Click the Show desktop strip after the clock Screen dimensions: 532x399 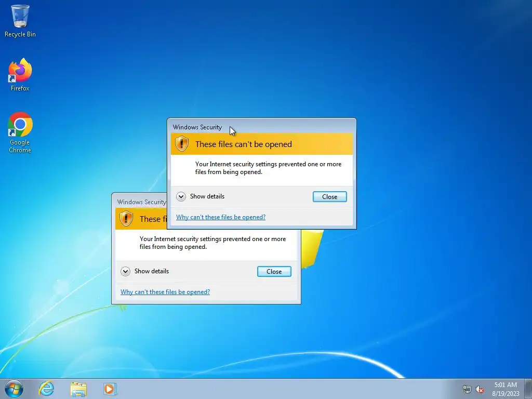[528, 389]
